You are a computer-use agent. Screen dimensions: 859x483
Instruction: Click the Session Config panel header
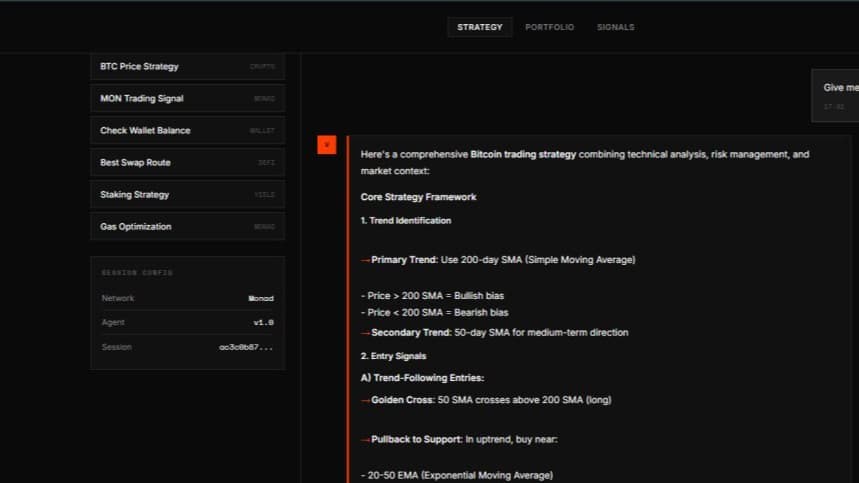pyautogui.click(x=137, y=272)
